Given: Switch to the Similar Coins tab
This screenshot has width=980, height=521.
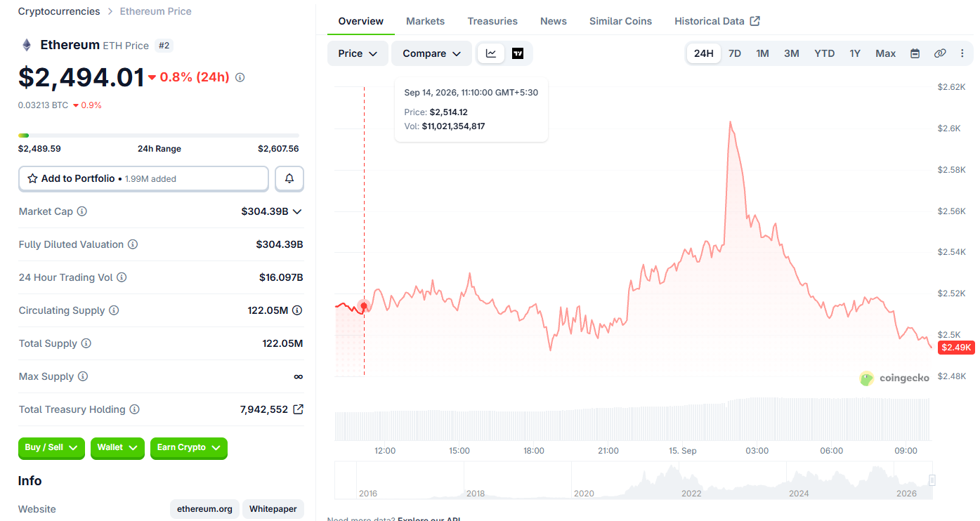Looking at the screenshot, I should tap(620, 21).
